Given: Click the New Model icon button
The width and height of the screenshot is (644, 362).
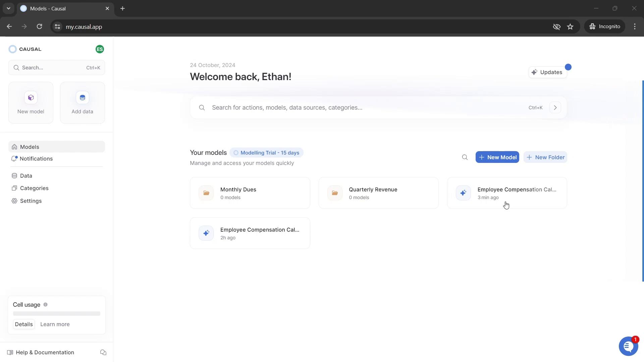Looking at the screenshot, I should pyautogui.click(x=31, y=97).
